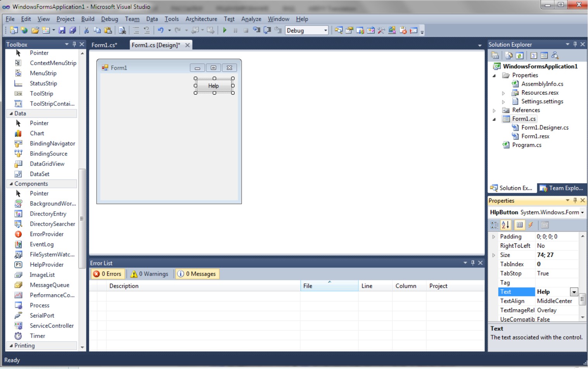Open the Debug configuration dropdown
The width and height of the screenshot is (588, 369).
(x=325, y=30)
